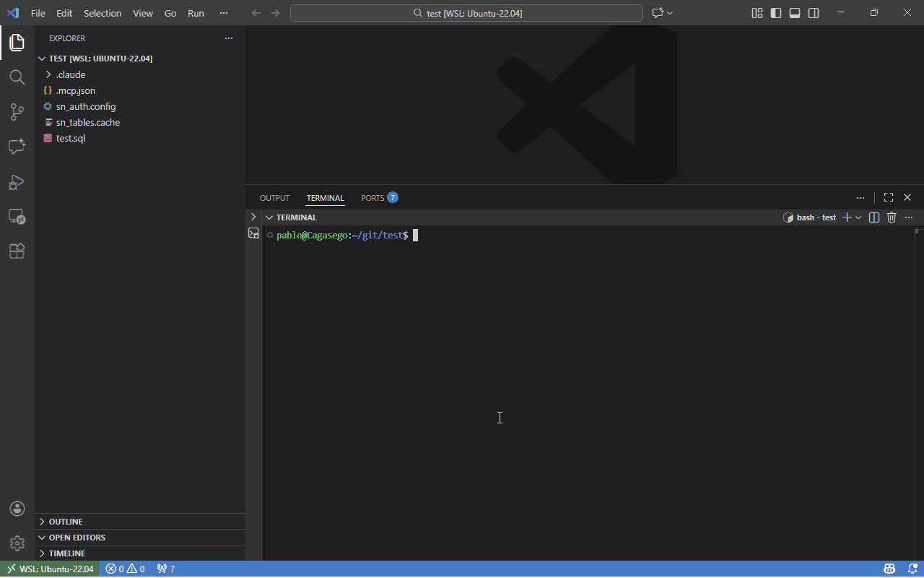Open terminal more actions ellipsis

[x=909, y=217]
